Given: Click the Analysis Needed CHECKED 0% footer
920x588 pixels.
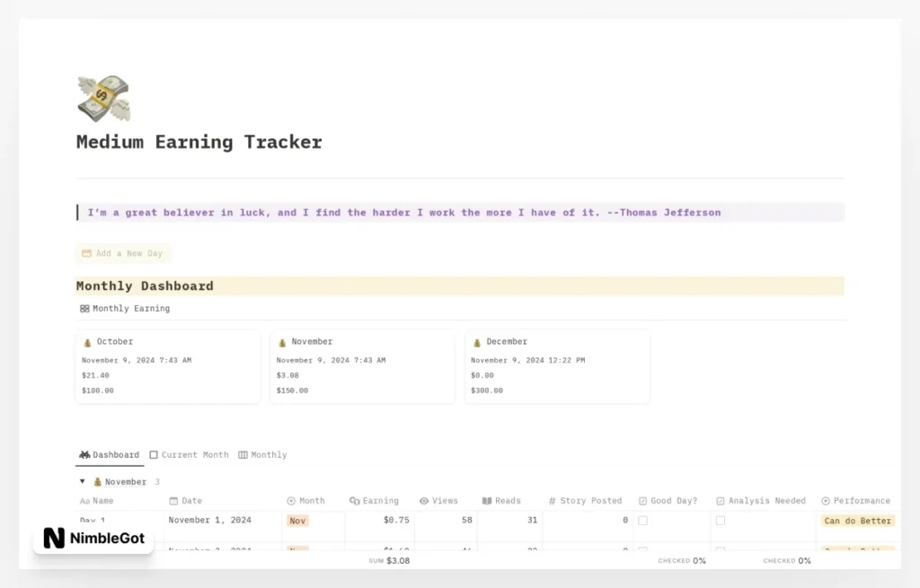Looking at the screenshot, I should pyautogui.click(x=787, y=560).
